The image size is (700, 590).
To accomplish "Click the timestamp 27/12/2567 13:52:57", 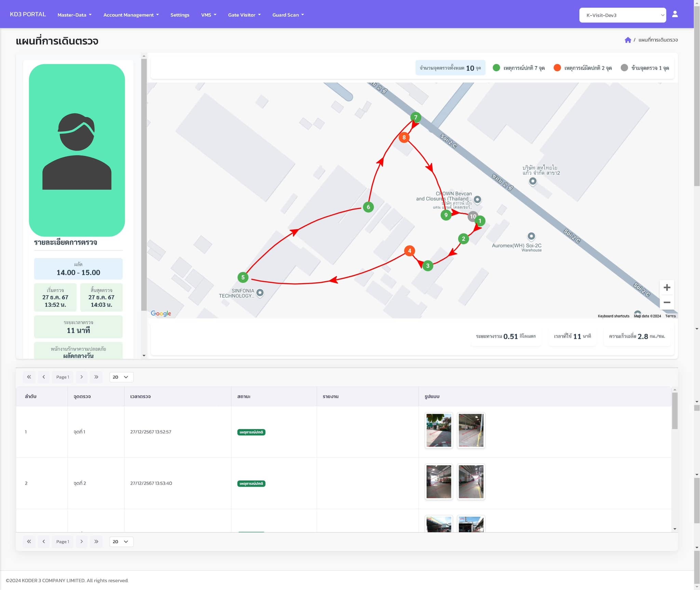I will [x=151, y=432].
